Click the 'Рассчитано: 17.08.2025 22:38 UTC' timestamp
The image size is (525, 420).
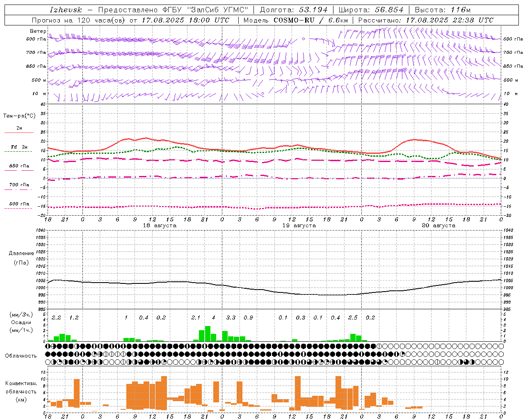pos(426,20)
